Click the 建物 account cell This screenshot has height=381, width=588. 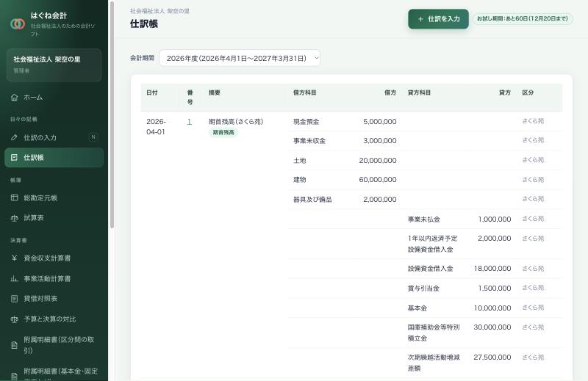(300, 180)
